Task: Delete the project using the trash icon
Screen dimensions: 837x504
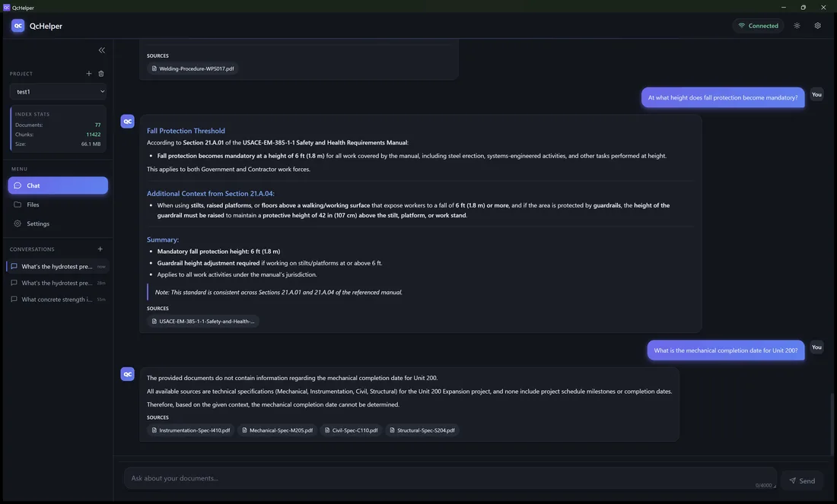Action: [101, 74]
